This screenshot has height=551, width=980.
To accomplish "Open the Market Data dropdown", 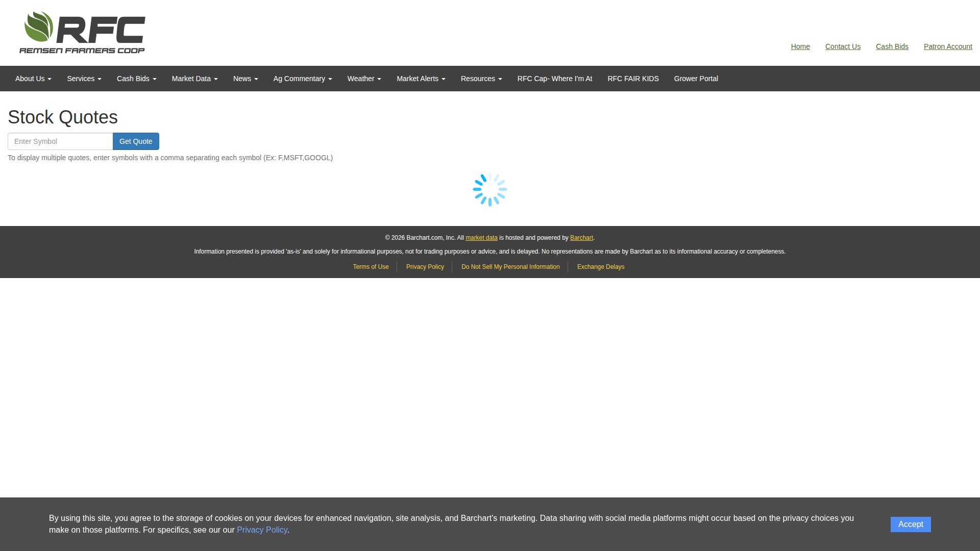I will (x=194, y=79).
